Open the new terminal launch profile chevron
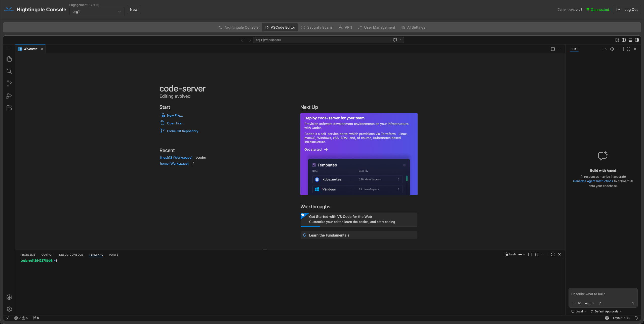The width and height of the screenshot is (644, 324). pos(524,255)
